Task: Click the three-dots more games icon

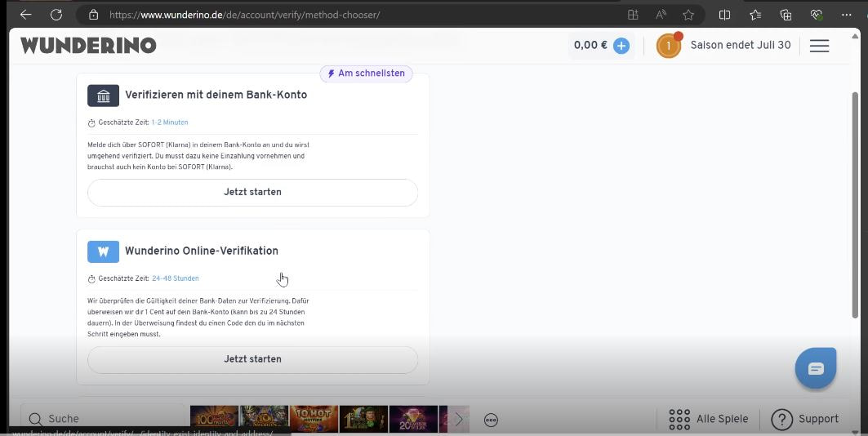Action: (491, 419)
